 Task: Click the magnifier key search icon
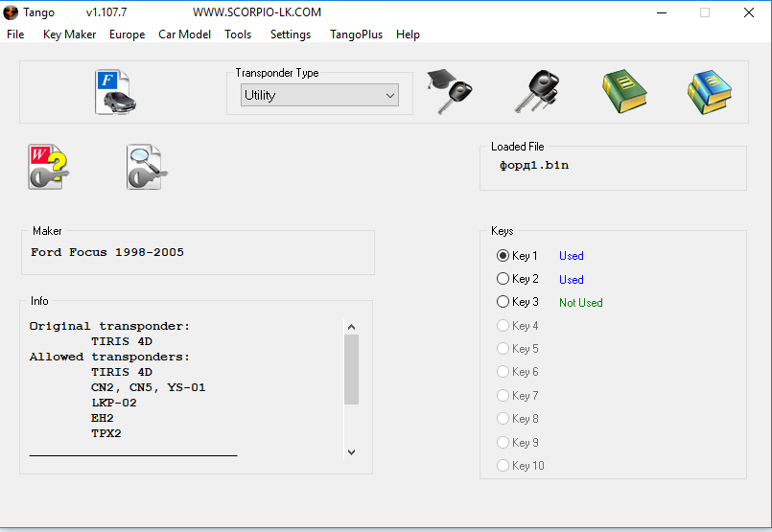[147, 167]
